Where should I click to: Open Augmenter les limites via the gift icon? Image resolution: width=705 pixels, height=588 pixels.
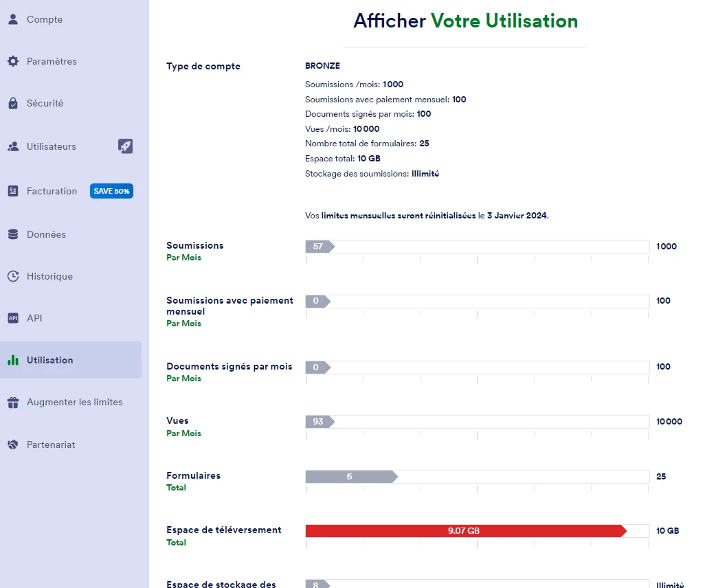[x=14, y=402]
